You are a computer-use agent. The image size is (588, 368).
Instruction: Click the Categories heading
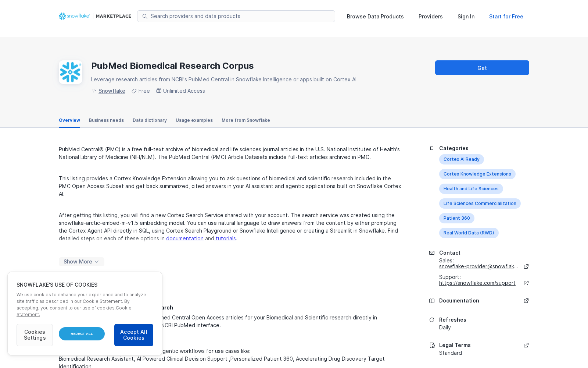pyautogui.click(x=454, y=148)
